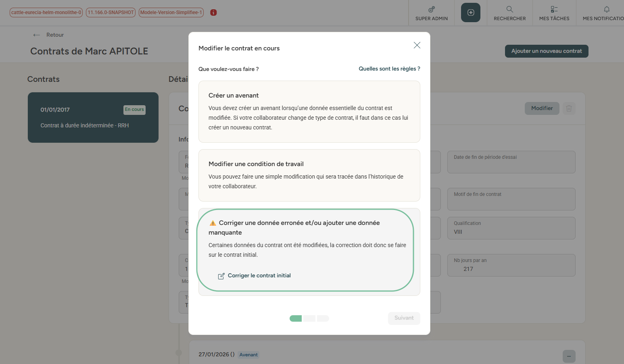Open the Super Admin gear icon

pyautogui.click(x=431, y=9)
